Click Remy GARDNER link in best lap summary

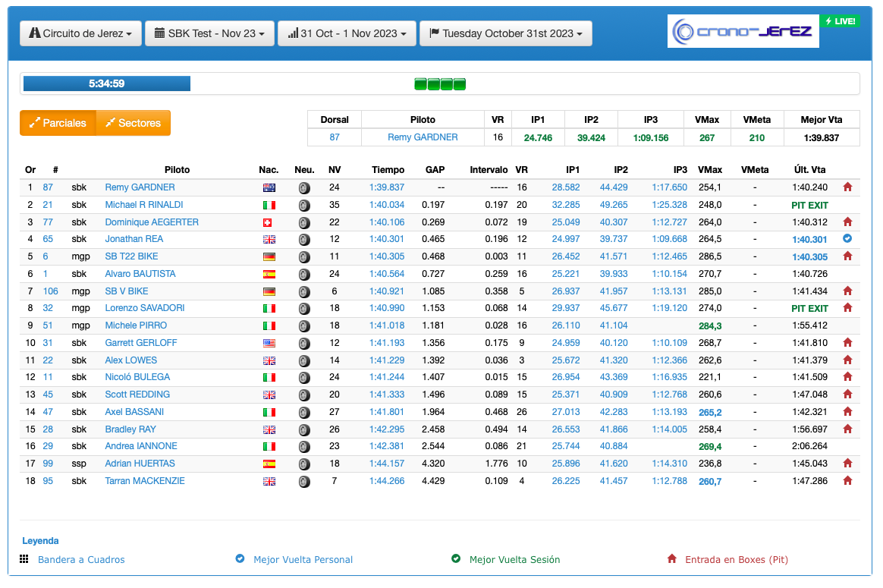423,137
